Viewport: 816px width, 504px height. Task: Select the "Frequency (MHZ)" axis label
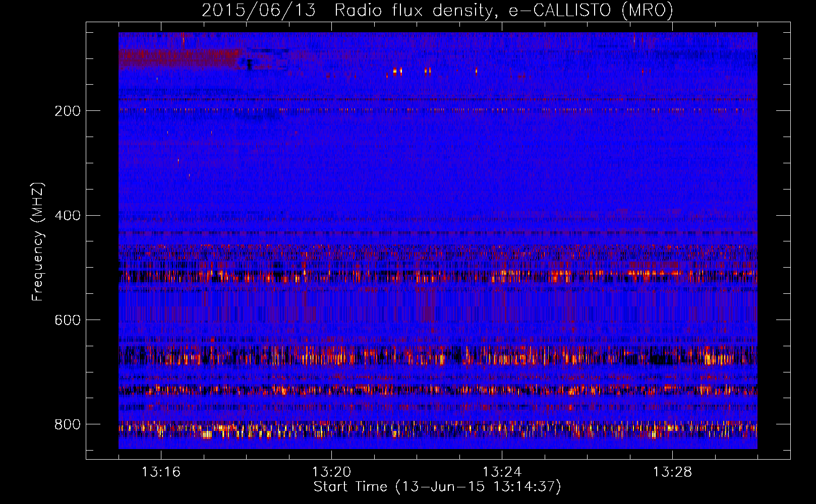tap(38, 242)
